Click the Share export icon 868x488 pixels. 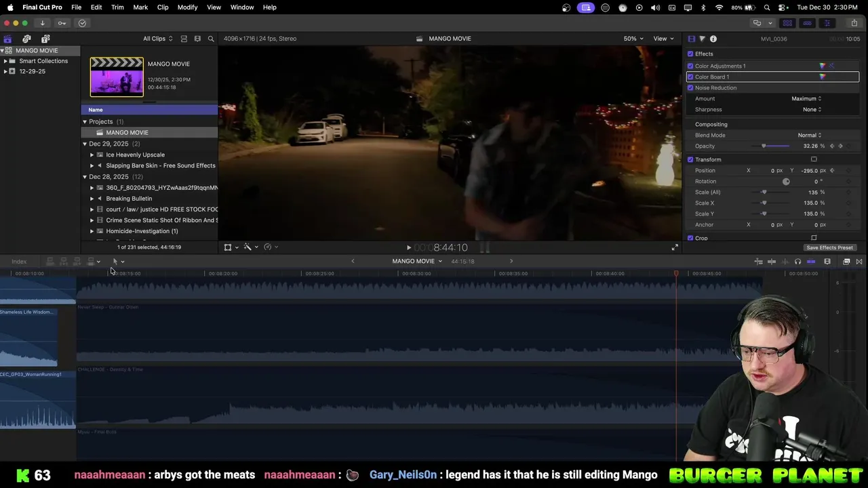[854, 23]
